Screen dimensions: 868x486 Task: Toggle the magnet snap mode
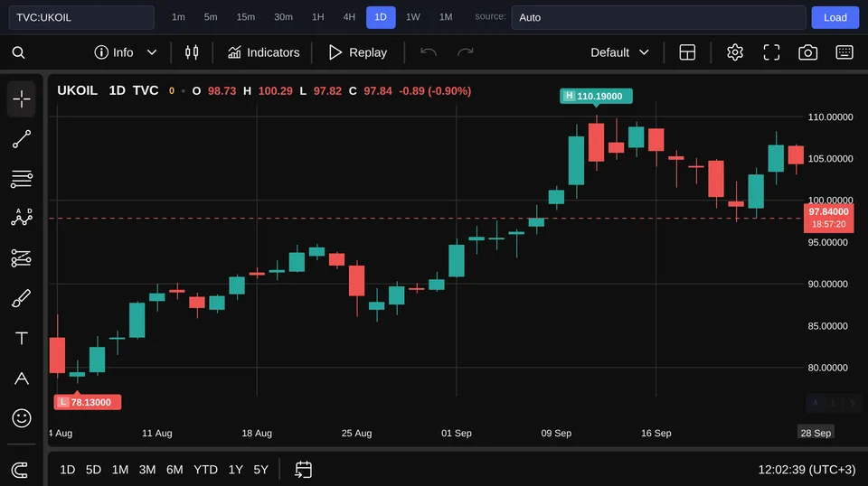tap(21, 471)
